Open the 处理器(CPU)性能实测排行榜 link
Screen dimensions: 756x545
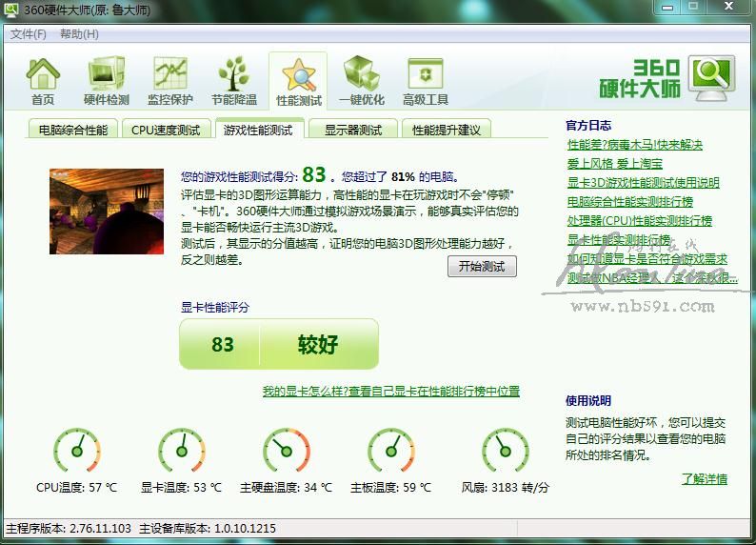click(639, 220)
